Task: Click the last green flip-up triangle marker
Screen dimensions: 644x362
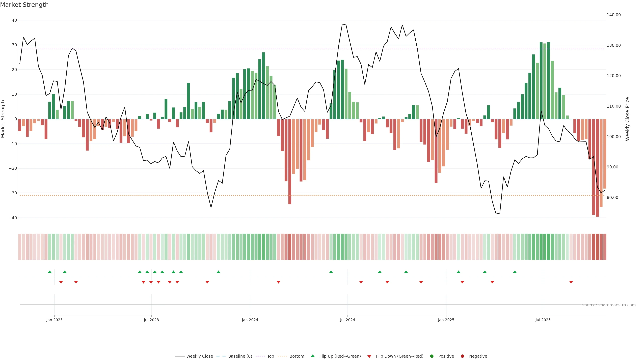Action: 515,272
